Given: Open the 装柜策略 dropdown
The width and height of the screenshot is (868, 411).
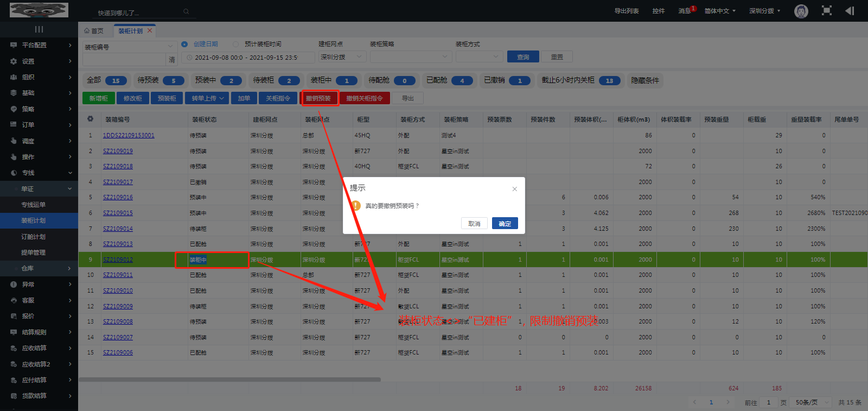Looking at the screenshot, I should (x=411, y=56).
